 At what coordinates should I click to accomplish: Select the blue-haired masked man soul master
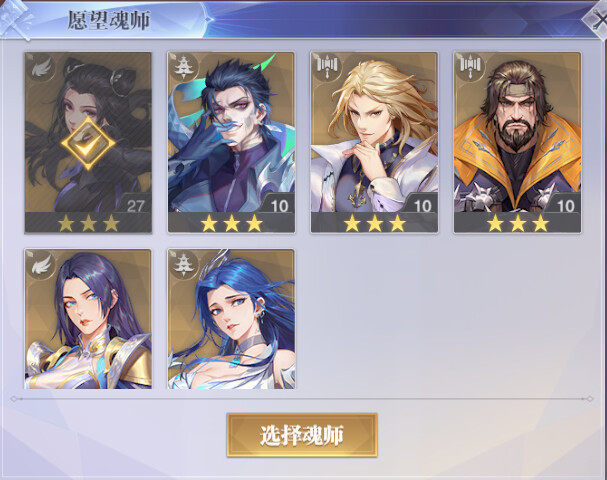231,142
